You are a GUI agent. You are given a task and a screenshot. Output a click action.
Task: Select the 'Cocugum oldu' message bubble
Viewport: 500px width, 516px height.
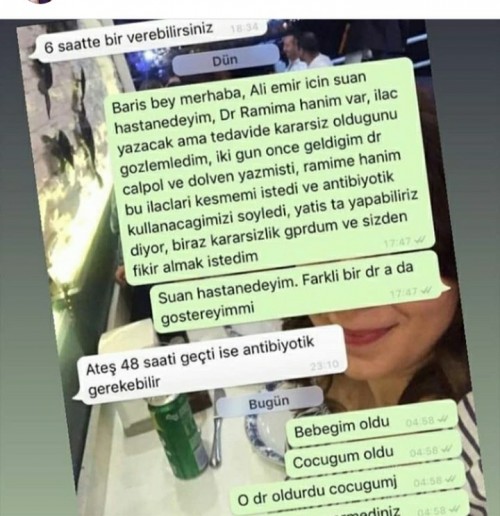(x=373, y=457)
